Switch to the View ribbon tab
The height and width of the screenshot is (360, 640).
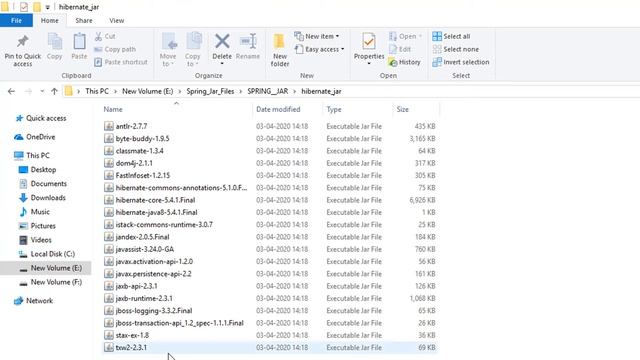pyautogui.click(x=116, y=20)
